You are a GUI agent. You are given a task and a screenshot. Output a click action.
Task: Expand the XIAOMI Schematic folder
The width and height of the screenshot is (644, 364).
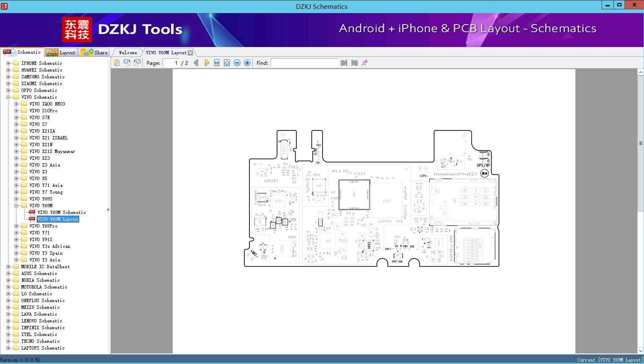(8, 83)
